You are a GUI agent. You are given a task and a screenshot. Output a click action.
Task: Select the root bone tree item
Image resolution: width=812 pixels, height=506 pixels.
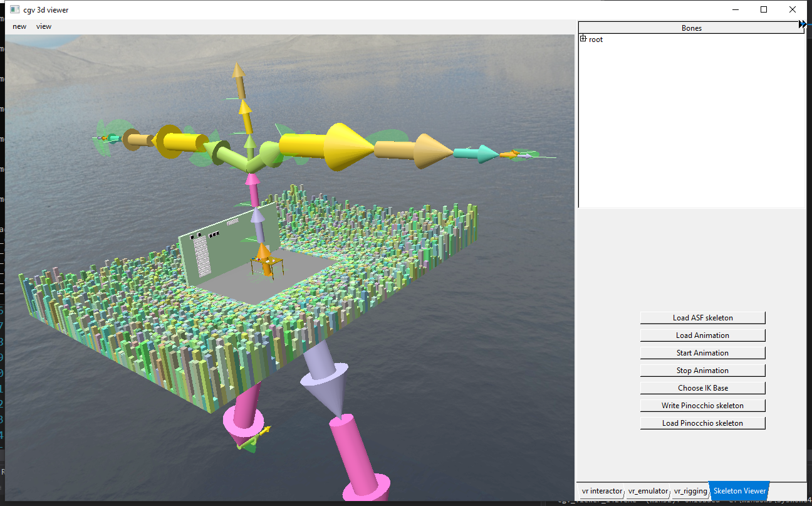click(x=596, y=40)
